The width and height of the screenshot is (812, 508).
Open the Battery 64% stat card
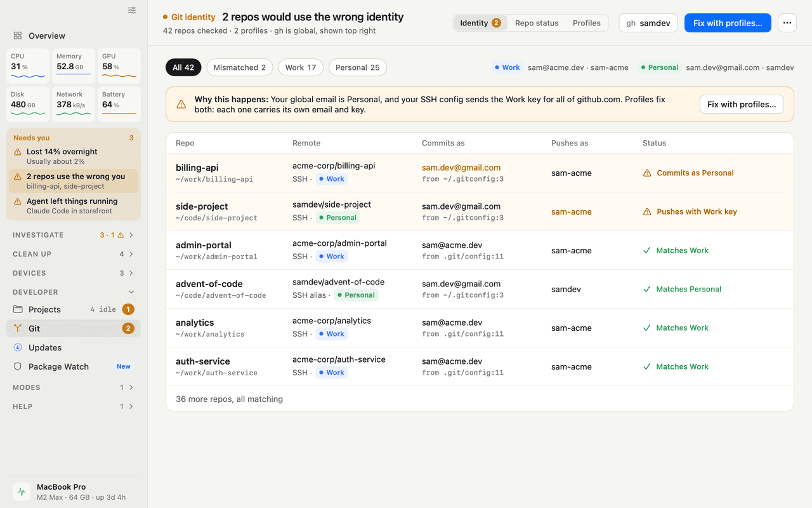tap(119, 104)
